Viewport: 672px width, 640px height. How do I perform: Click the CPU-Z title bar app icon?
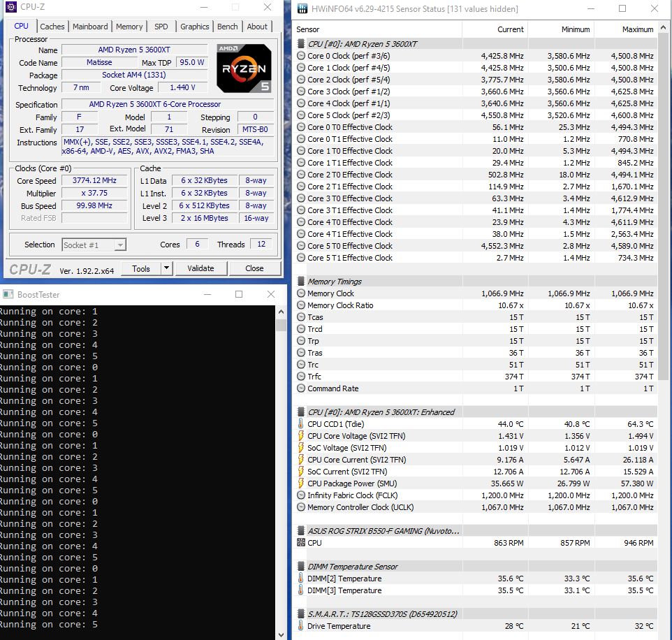[11, 7]
